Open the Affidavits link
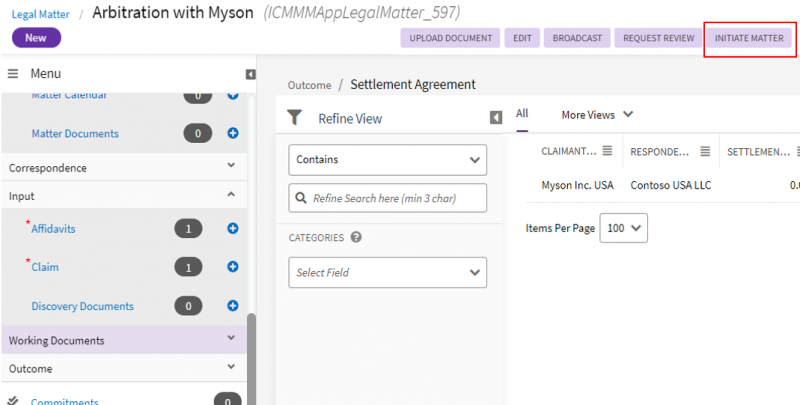 [x=53, y=229]
